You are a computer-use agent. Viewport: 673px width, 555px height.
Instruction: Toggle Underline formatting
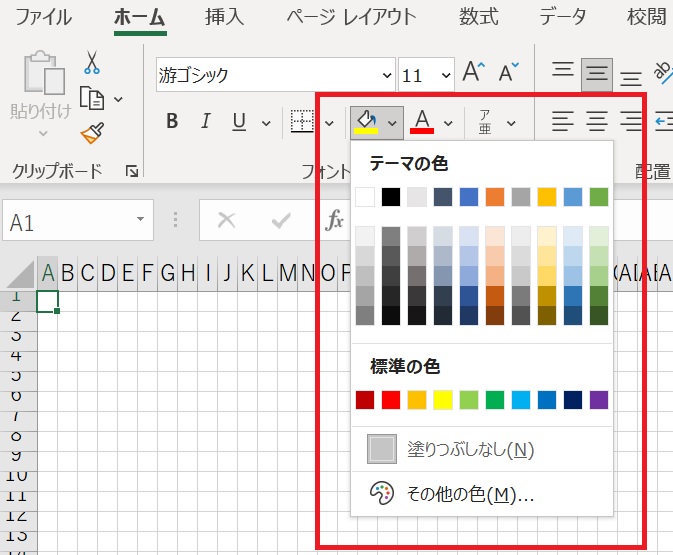pos(239,121)
